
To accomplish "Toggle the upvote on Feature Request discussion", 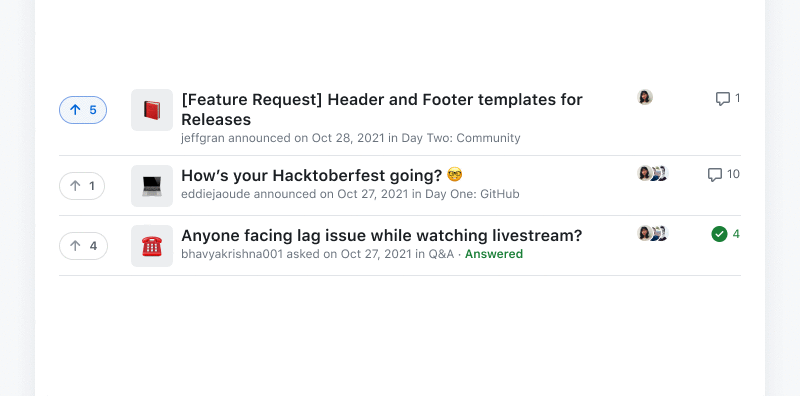I will [x=83, y=110].
